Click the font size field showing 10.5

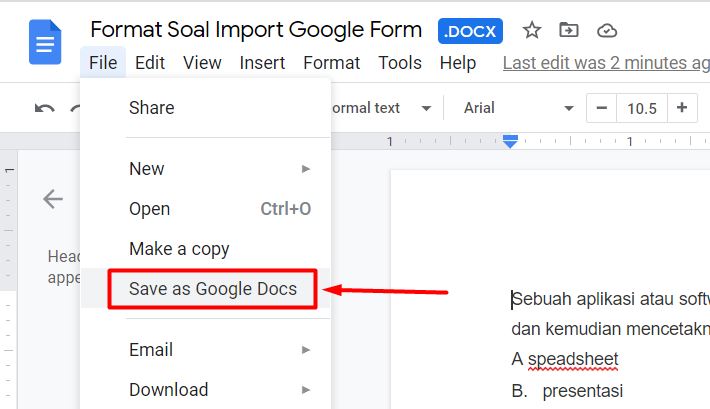[642, 108]
